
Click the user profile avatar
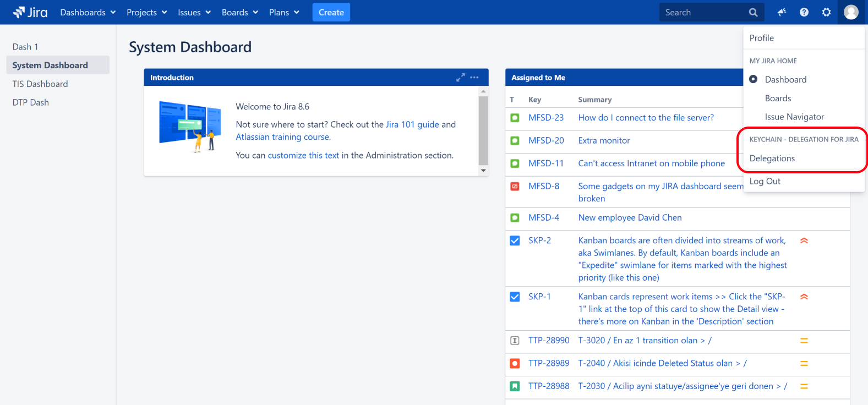click(851, 12)
